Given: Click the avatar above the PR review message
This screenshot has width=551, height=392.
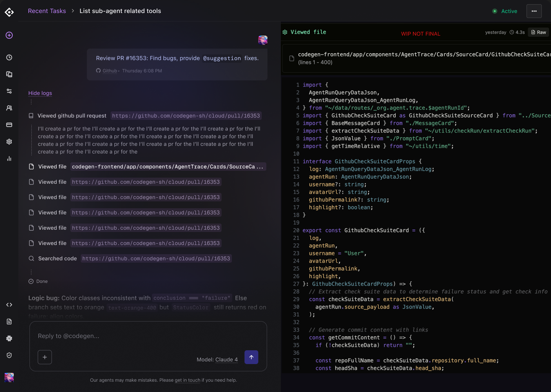Looking at the screenshot, I should click(263, 40).
